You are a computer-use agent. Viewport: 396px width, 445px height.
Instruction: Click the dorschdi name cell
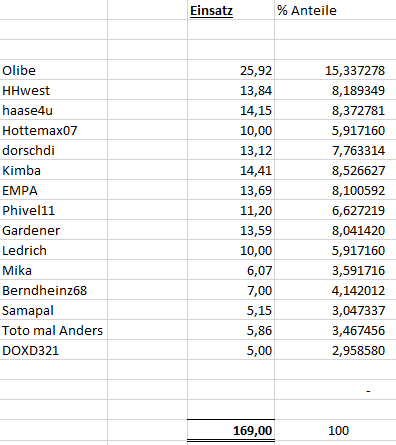(54, 150)
